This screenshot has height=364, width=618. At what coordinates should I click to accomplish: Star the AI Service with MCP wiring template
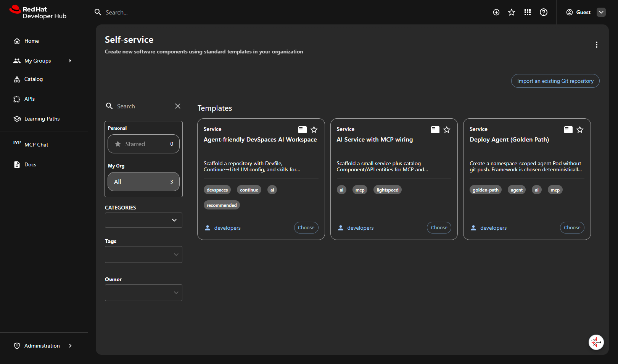[x=447, y=130]
